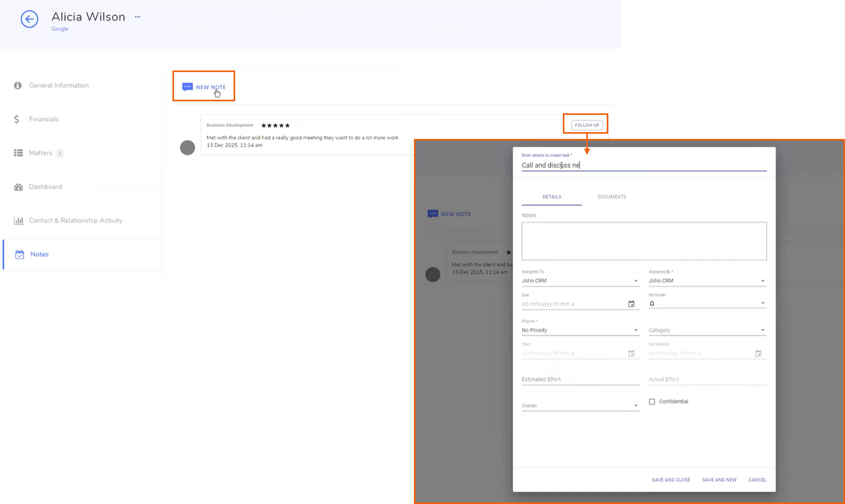
Task: Click the New Note speech bubble icon
Action: pyautogui.click(x=187, y=87)
